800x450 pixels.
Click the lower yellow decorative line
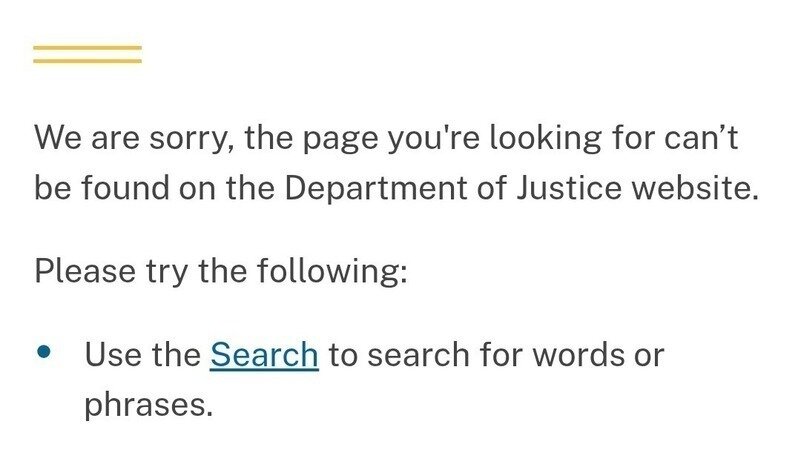coord(87,60)
